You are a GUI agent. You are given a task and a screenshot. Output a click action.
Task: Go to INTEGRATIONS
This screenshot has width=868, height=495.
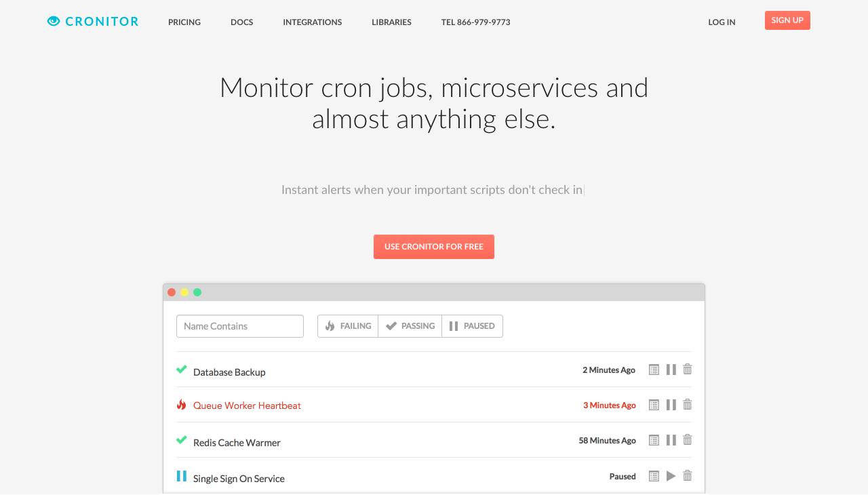coord(313,22)
